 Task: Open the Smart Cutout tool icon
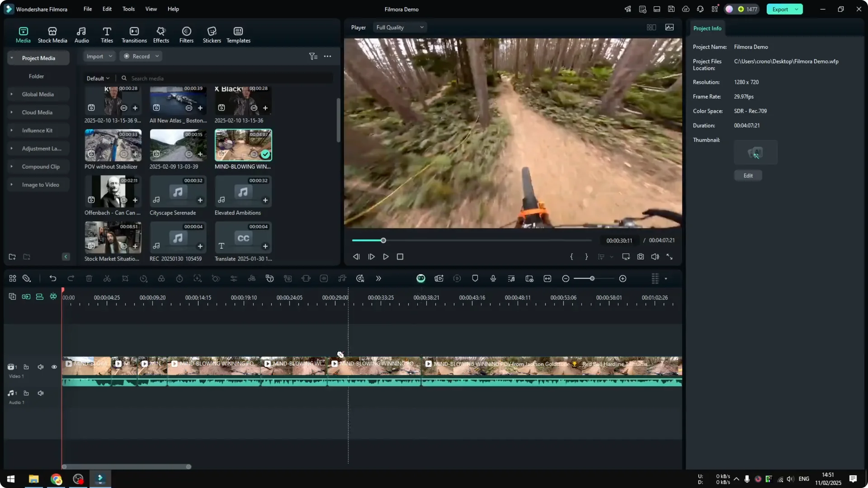198,278
